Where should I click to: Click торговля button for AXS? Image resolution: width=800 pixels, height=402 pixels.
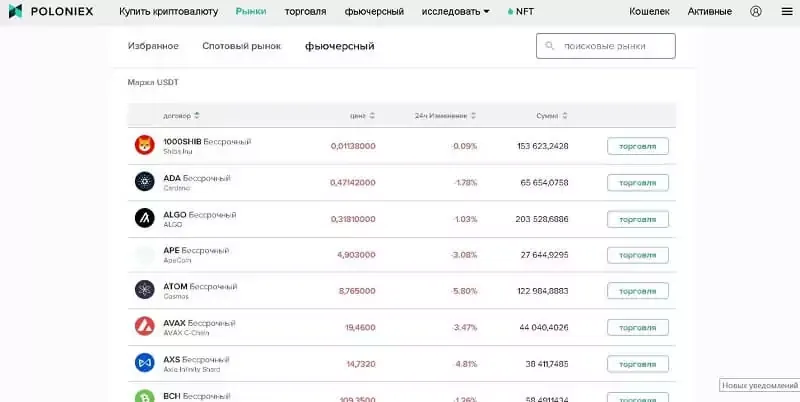(x=638, y=364)
